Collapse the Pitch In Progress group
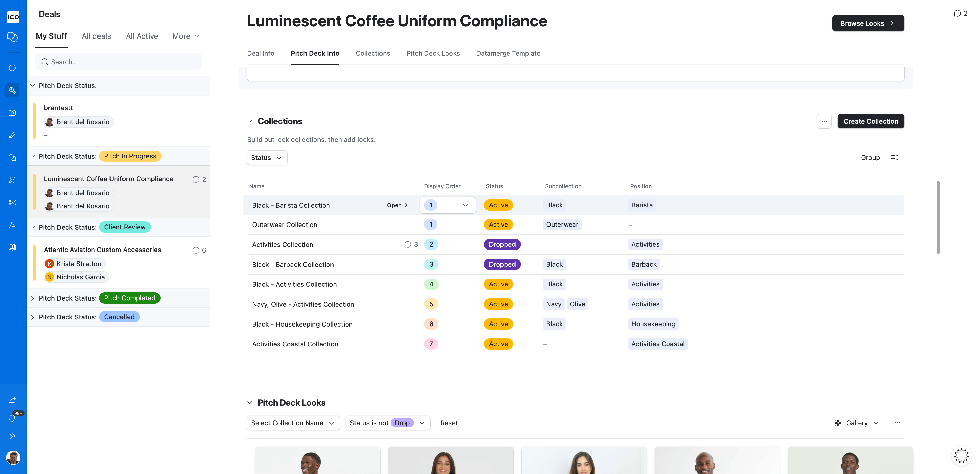Viewport: 980px width, 474px height. point(33,156)
